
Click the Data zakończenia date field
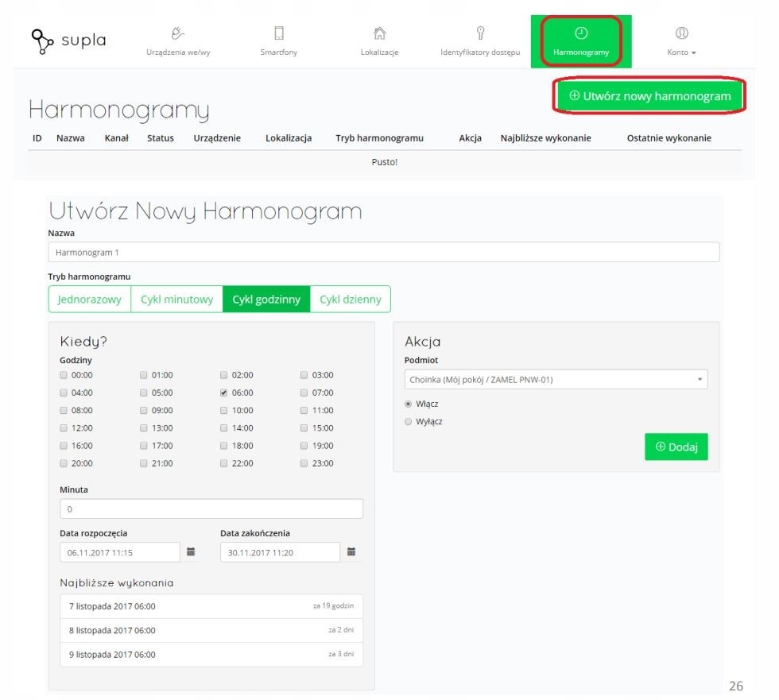(x=280, y=552)
